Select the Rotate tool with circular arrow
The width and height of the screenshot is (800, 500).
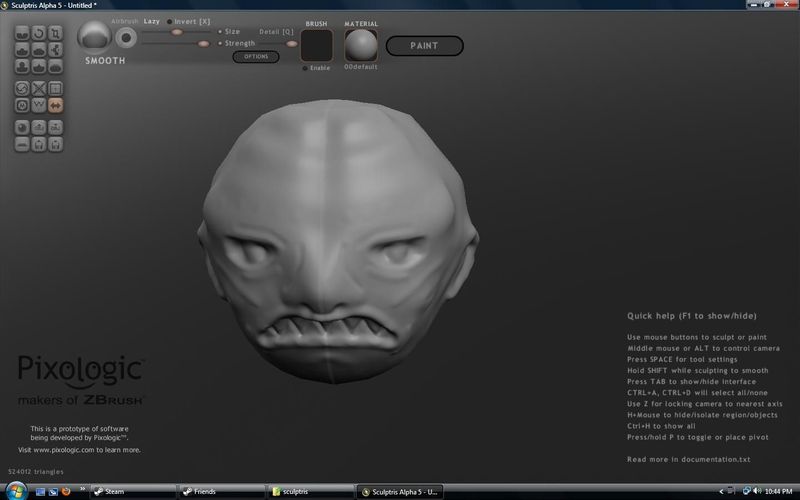click(38, 32)
